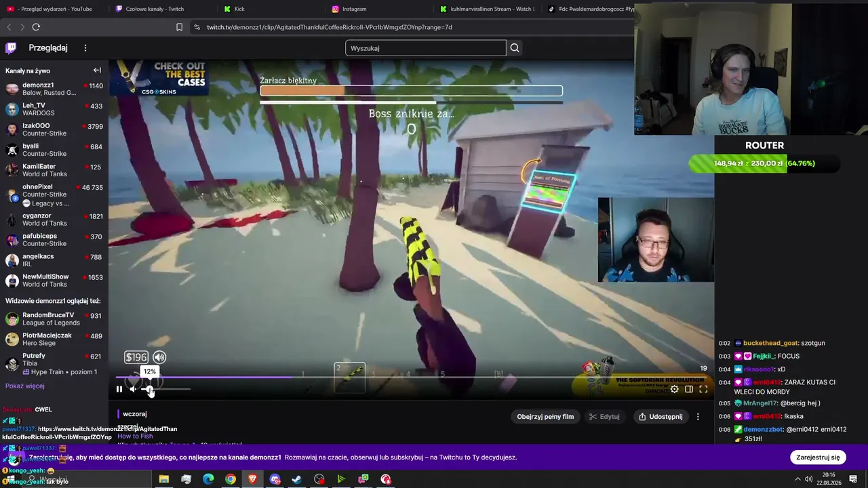868x488 pixels.
Task: Mute the clip player volume
Action: (x=134, y=389)
